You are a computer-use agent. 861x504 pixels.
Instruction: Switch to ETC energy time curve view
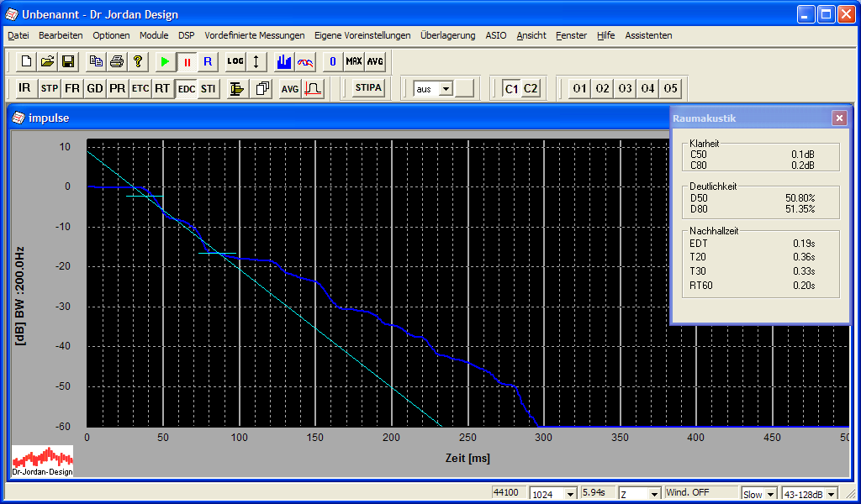[140, 88]
